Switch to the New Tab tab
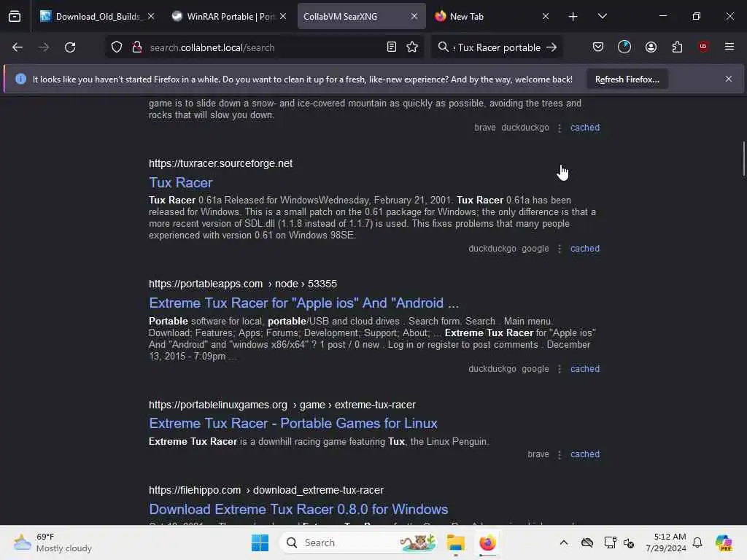The width and height of the screenshot is (747, 560). [493, 16]
